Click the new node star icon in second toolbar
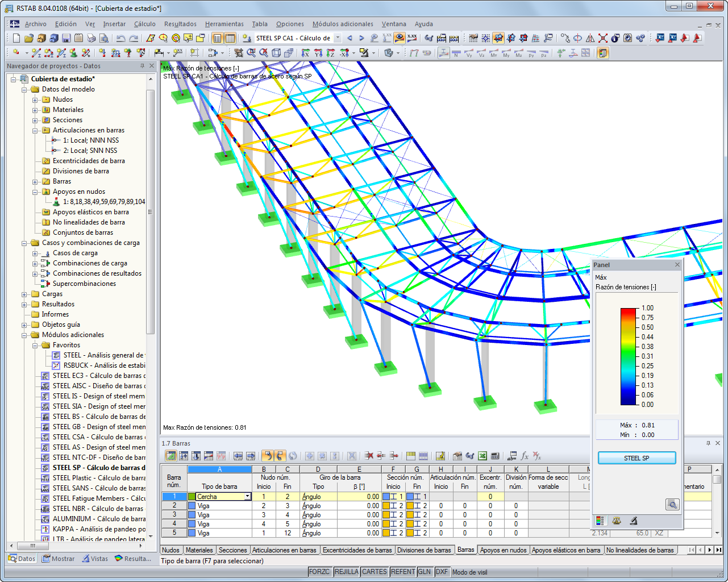 pyautogui.click(x=16, y=53)
